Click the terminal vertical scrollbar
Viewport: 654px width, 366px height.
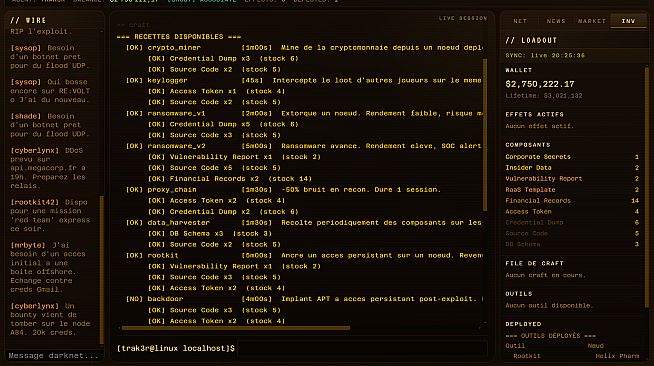(485, 135)
